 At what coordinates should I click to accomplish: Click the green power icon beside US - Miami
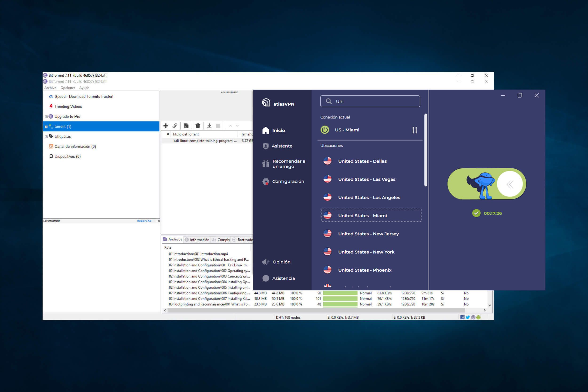click(x=325, y=130)
